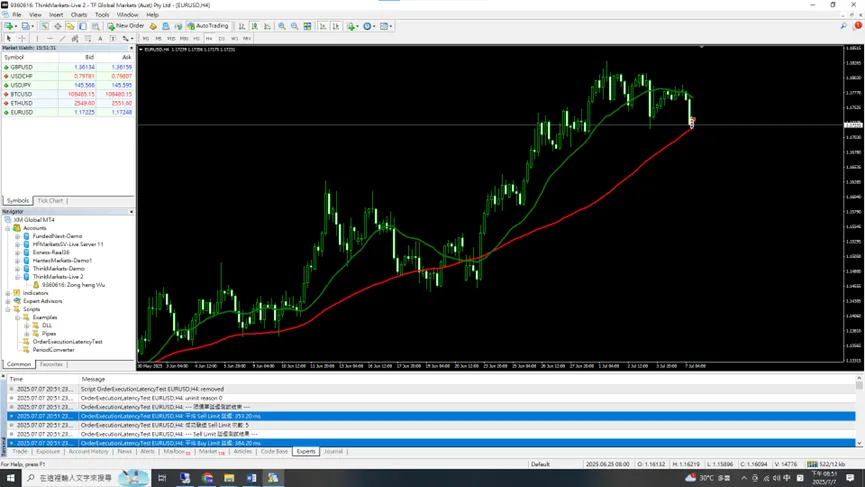Open the File menu
The image size is (865, 487).
coord(17,15)
